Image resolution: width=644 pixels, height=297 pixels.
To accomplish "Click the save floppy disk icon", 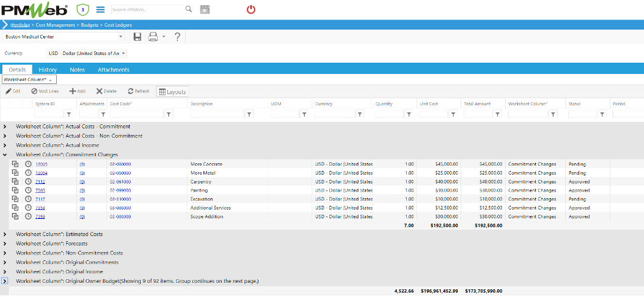I will 138,37.
